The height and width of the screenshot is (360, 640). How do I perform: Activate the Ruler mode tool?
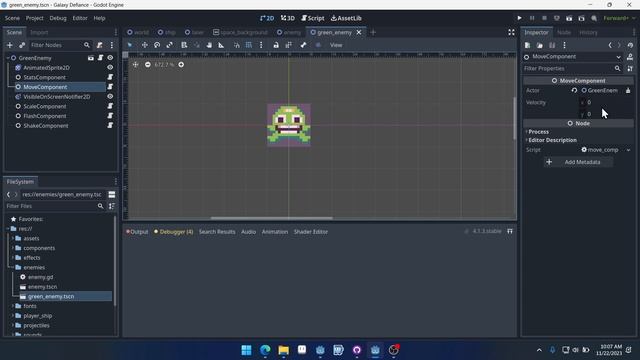[221, 45]
